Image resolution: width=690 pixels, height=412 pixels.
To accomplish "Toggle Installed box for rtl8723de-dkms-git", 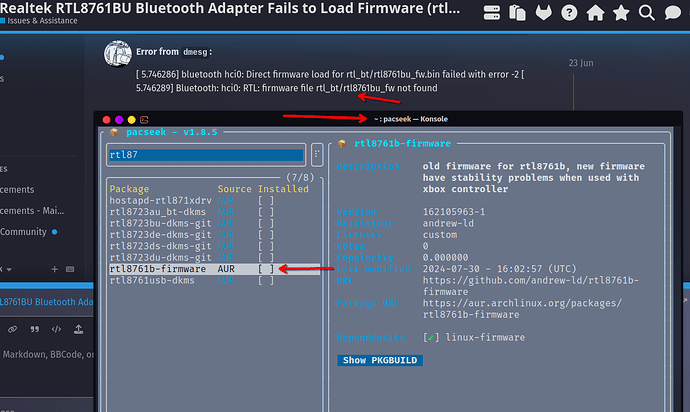I will (266, 235).
